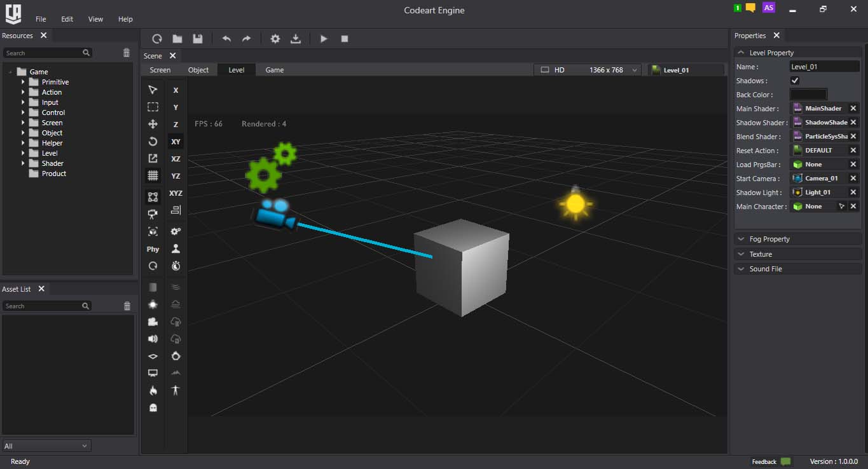The image size is (868, 469).
Task: Toggle the XY axis constraint
Action: point(176,142)
